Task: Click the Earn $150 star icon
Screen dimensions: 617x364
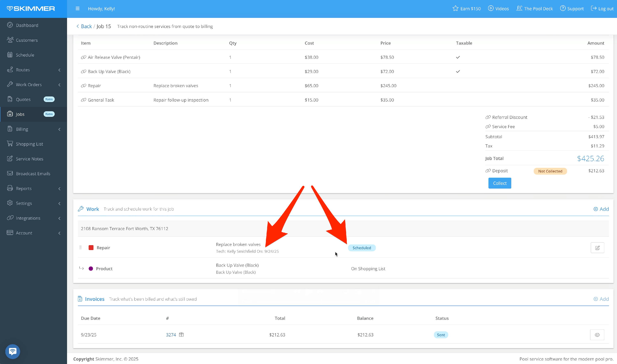Action: click(455, 9)
